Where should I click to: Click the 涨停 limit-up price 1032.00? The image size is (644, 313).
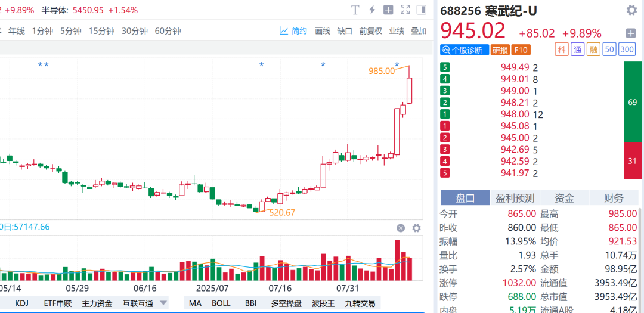(519, 283)
